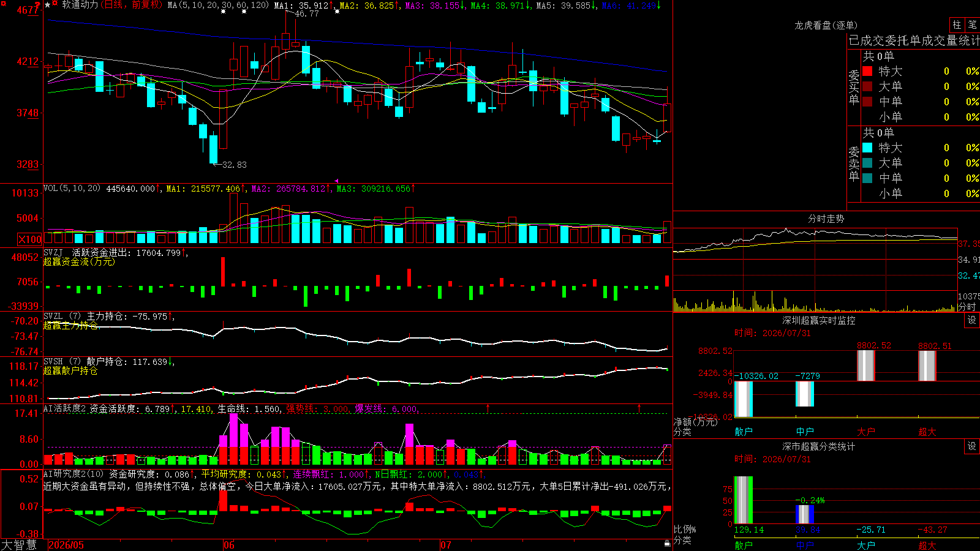Click the MA(5,10,20,30,60,120) indicator parameters
The height and width of the screenshot is (551, 980).
(218, 5)
